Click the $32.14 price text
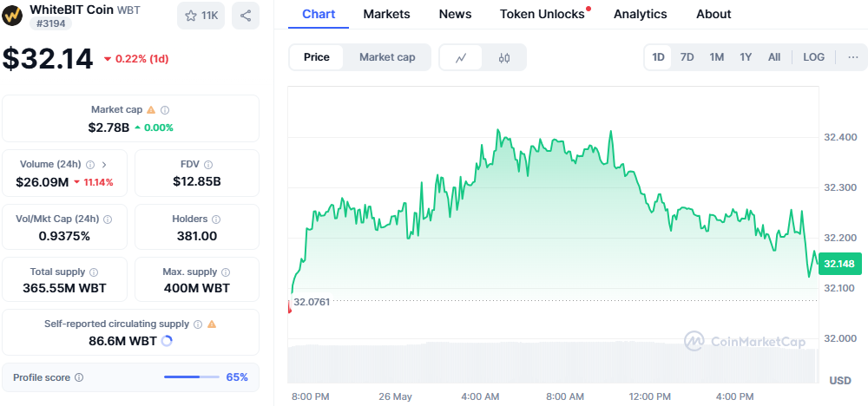 48,59
